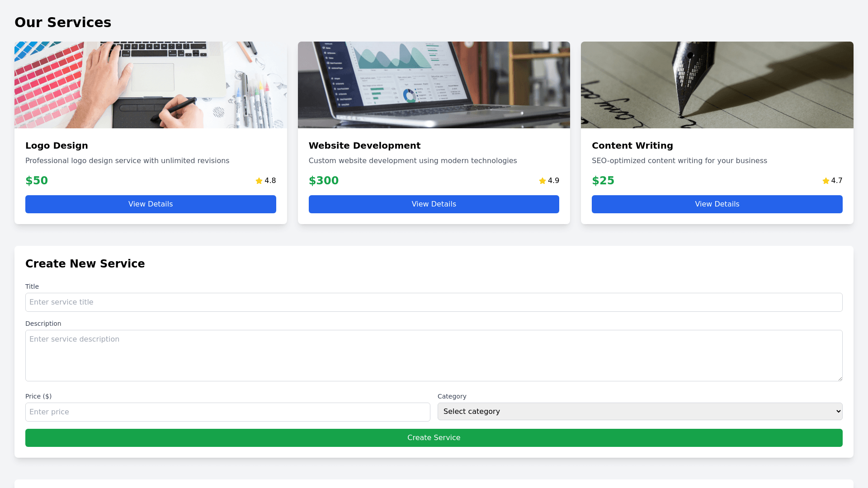This screenshot has width=868, height=488.
Task: Open the Logo Design thumbnail image
Action: coord(151,85)
